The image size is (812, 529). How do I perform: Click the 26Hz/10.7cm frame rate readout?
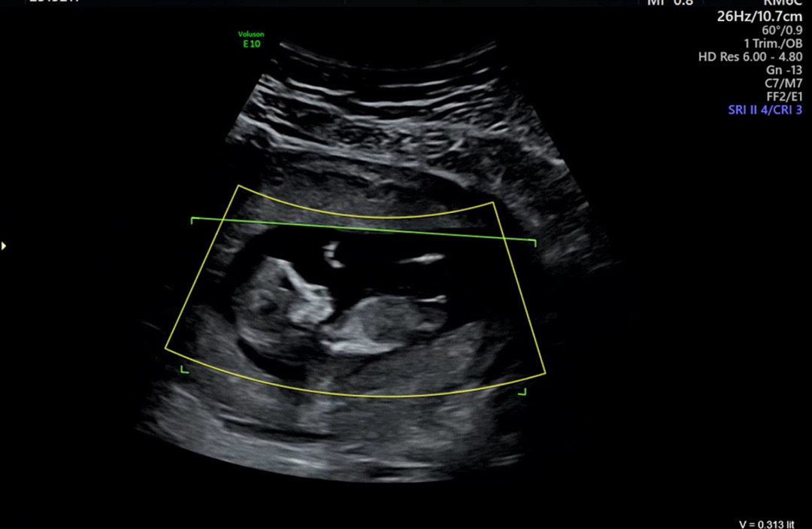coord(759,16)
